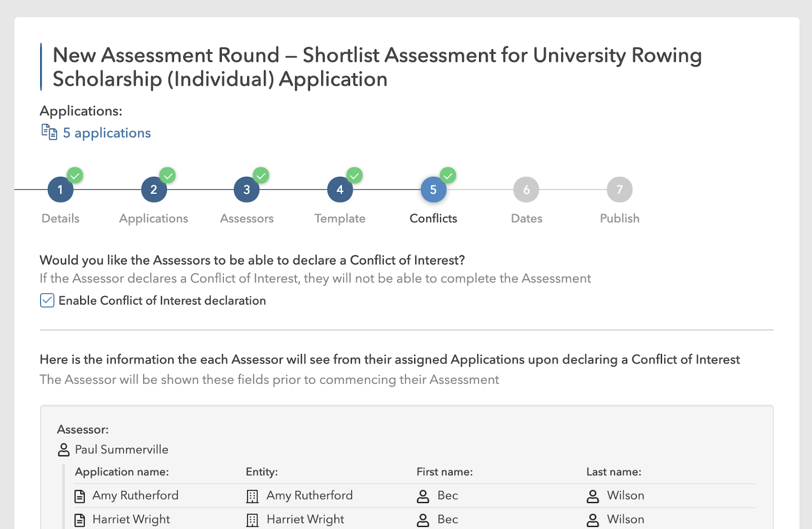
Task: Go to step 7 Publish circle
Action: click(620, 190)
